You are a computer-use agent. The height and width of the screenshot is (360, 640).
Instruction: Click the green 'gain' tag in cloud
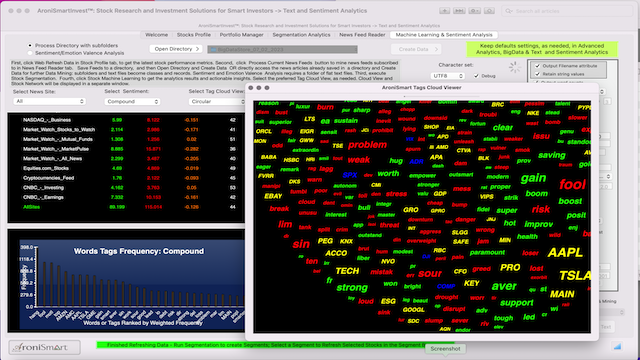pos(533,178)
